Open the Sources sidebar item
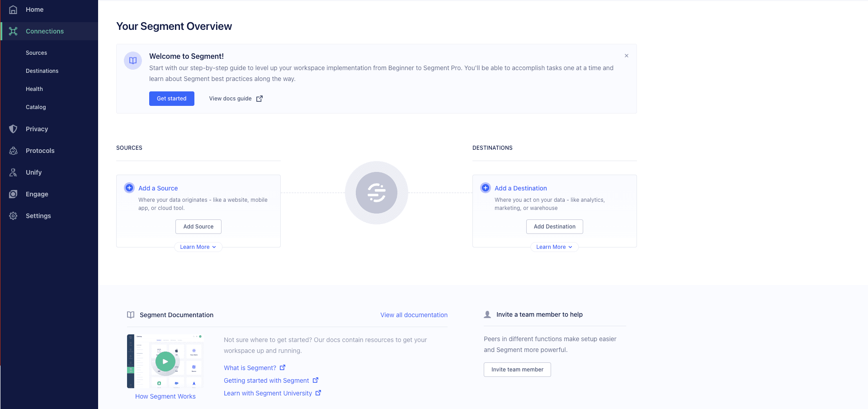This screenshot has height=409, width=868. point(36,53)
